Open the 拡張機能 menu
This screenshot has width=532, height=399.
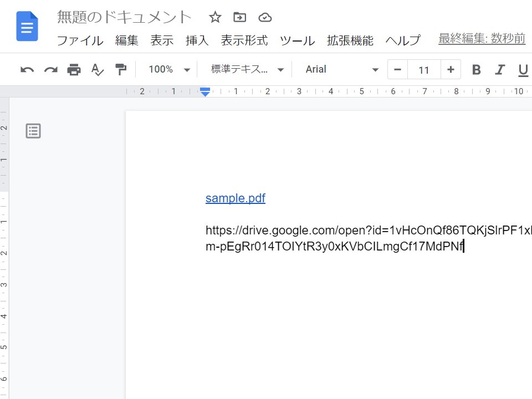pos(350,40)
